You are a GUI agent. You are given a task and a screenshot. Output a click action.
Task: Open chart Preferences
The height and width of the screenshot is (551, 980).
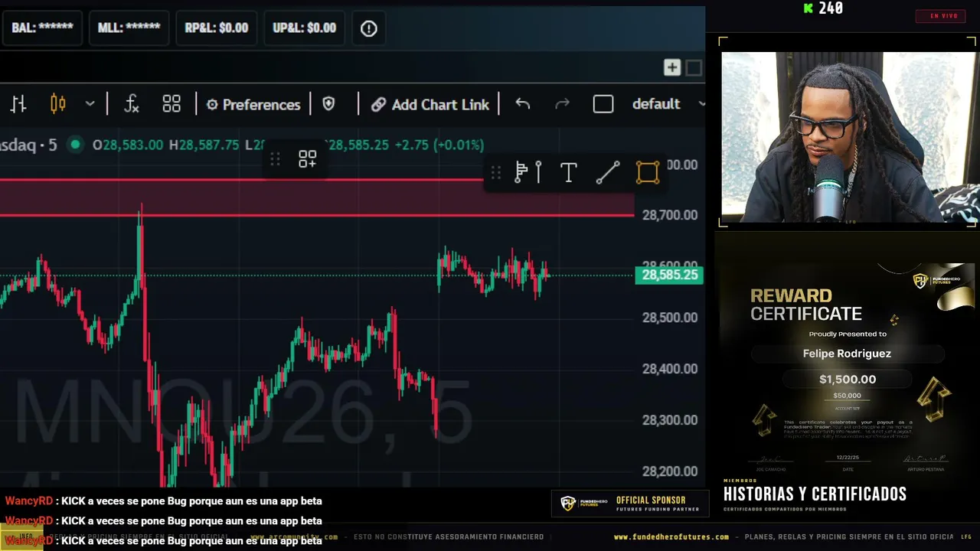point(253,105)
